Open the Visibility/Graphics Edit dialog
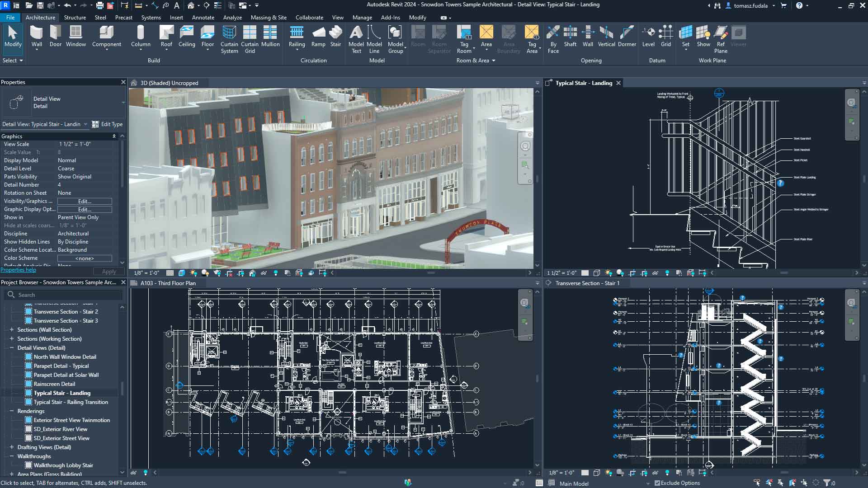868x488 pixels. (85, 201)
